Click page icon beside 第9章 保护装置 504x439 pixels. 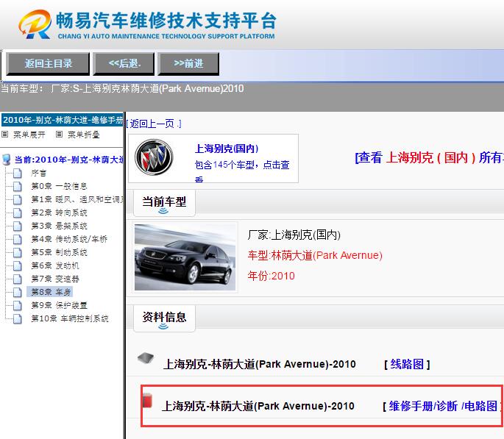[x=18, y=305]
